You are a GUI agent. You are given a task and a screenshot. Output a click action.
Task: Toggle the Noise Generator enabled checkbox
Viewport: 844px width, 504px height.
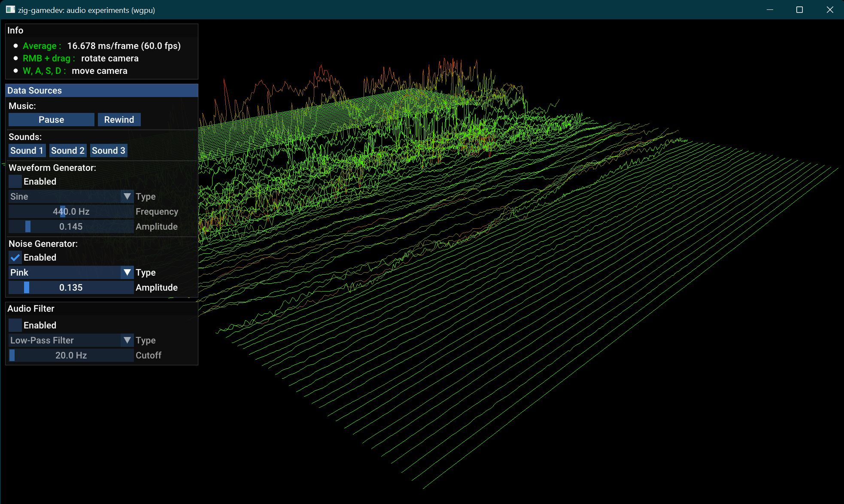(15, 258)
